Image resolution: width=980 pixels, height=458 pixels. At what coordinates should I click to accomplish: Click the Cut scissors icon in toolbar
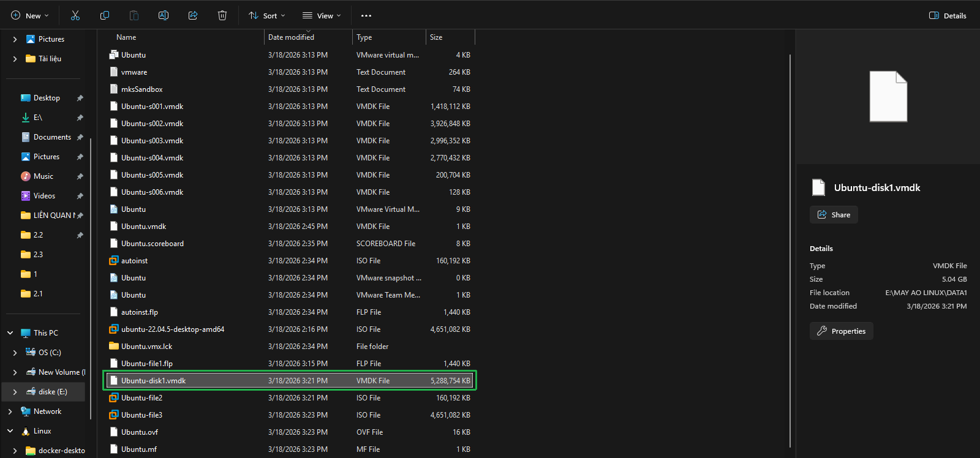(x=75, y=15)
